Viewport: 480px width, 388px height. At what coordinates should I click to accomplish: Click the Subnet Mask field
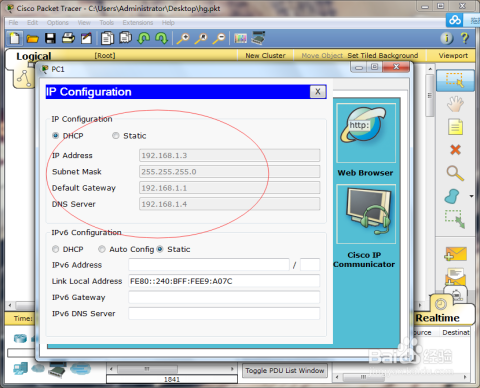click(x=230, y=172)
